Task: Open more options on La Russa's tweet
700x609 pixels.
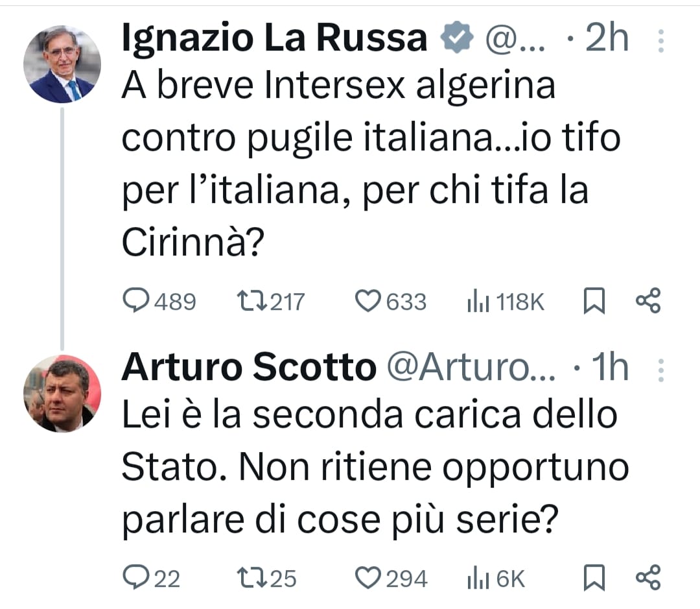Action: coord(661,41)
